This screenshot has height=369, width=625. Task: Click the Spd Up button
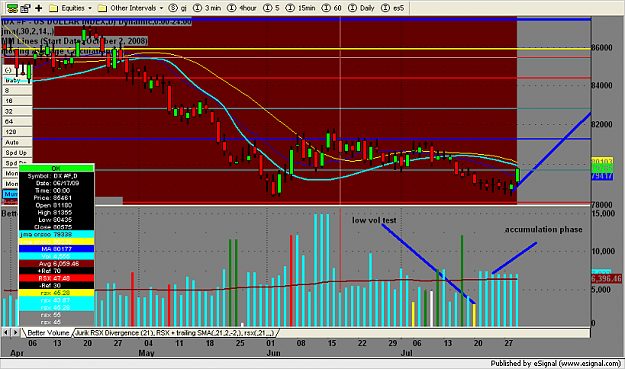tap(17, 153)
